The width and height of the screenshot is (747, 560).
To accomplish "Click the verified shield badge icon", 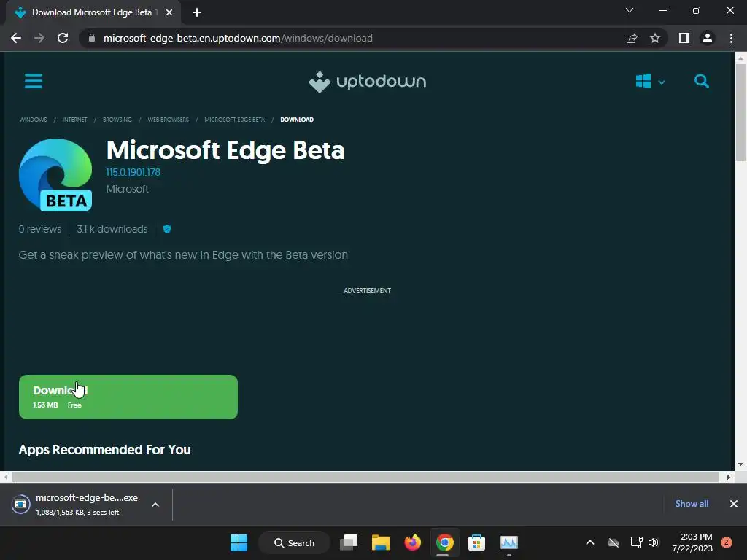I will click(167, 229).
